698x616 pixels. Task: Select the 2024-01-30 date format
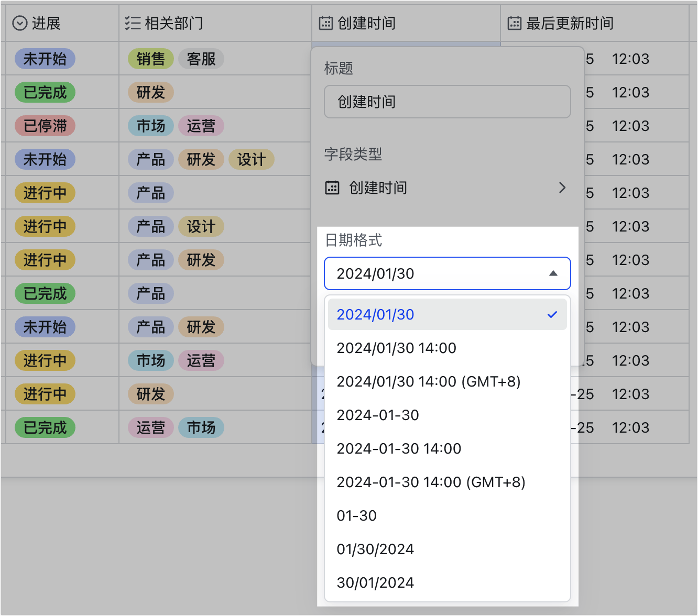coord(448,415)
